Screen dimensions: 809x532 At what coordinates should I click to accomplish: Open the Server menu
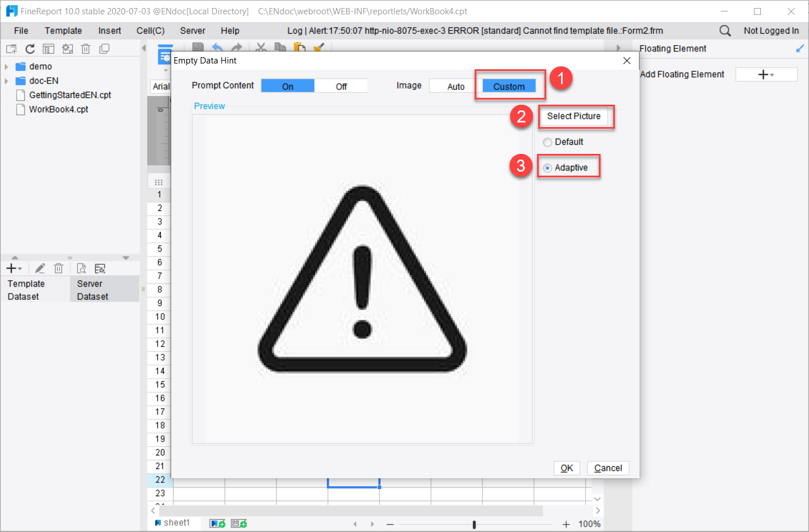click(x=192, y=31)
